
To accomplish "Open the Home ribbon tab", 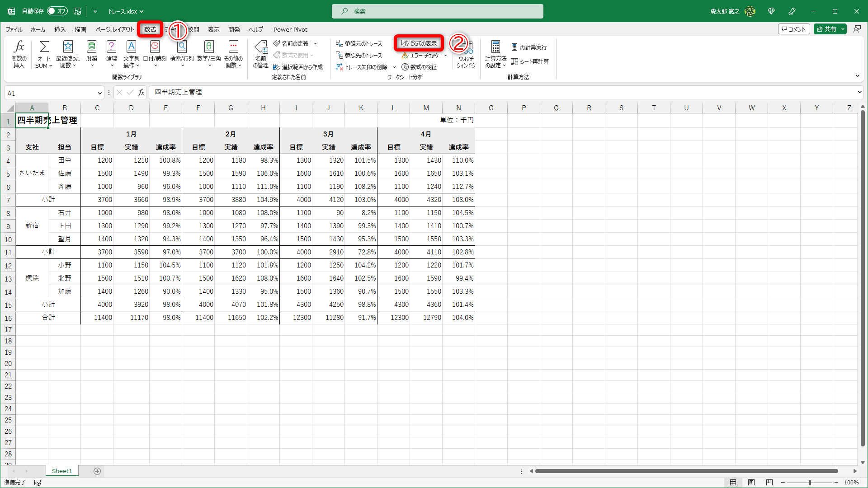I will [38, 29].
